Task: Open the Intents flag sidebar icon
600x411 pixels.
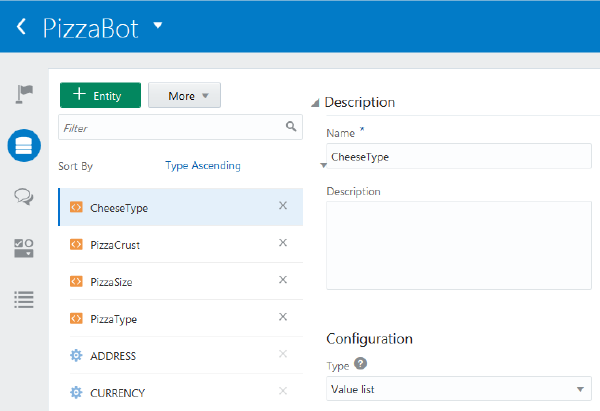Action: coord(25,94)
